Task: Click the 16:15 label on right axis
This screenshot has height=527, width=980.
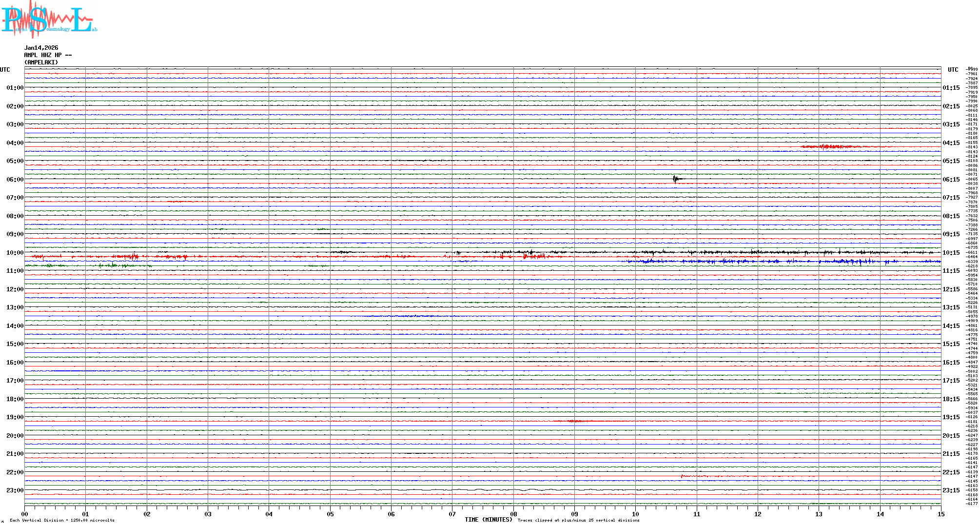Action: [x=951, y=363]
